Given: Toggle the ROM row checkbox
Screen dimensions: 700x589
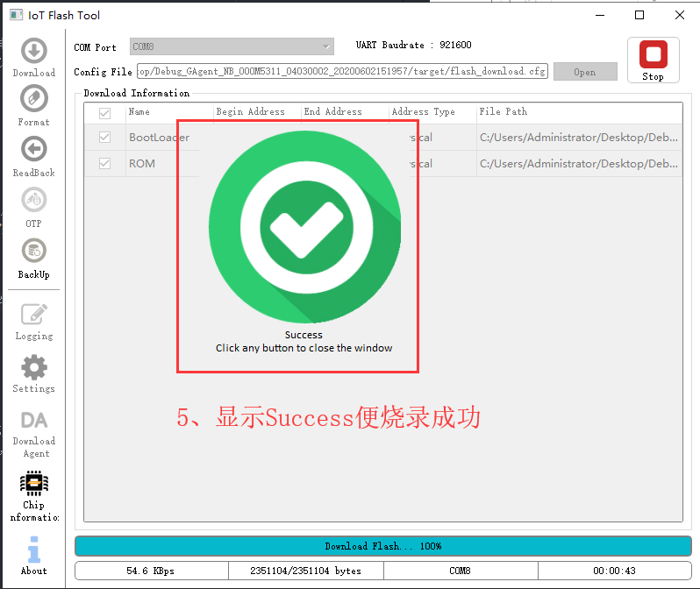Looking at the screenshot, I should point(105,164).
